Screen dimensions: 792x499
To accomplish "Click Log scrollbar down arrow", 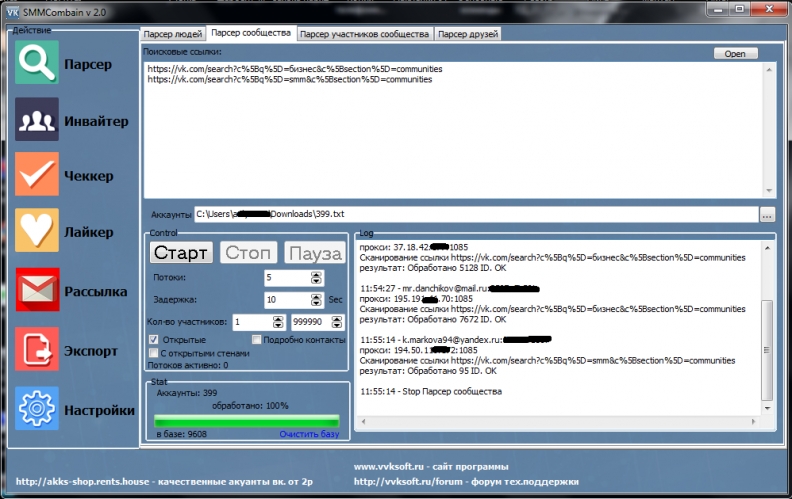I will tap(767, 408).
